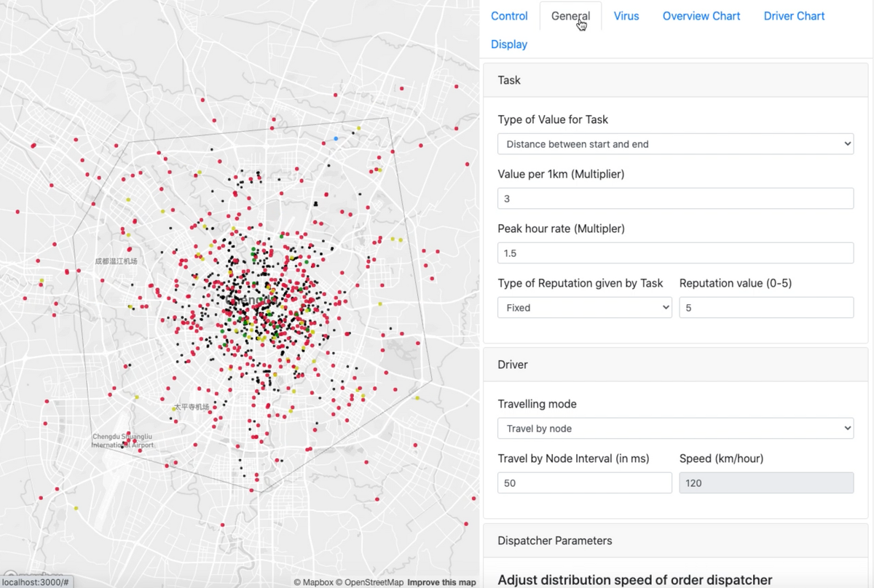Click the Task section header

point(508,80)
